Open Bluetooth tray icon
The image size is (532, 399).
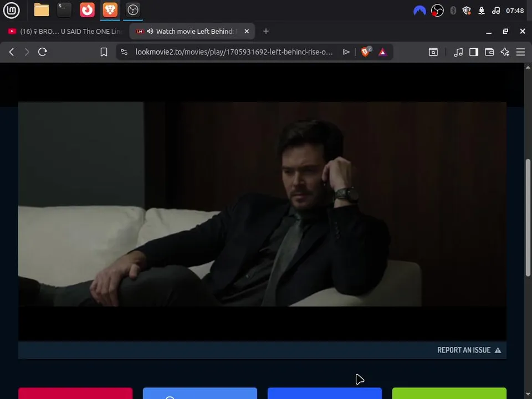453,11
